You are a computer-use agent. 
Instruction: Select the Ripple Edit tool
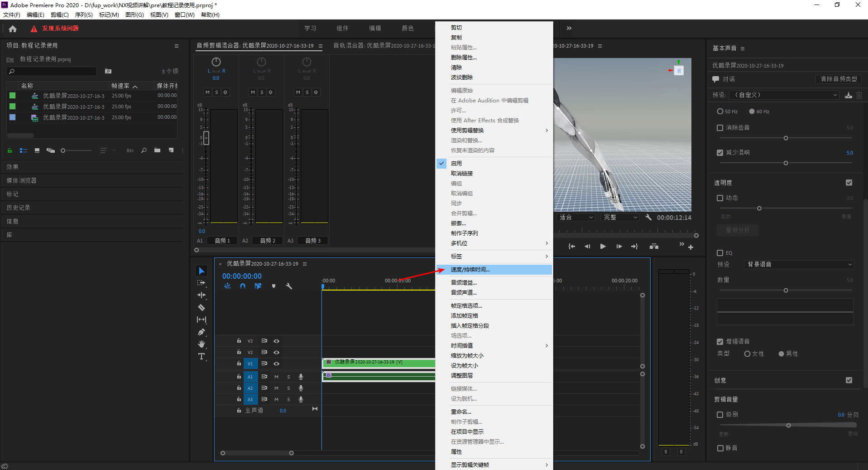[201, 295]
